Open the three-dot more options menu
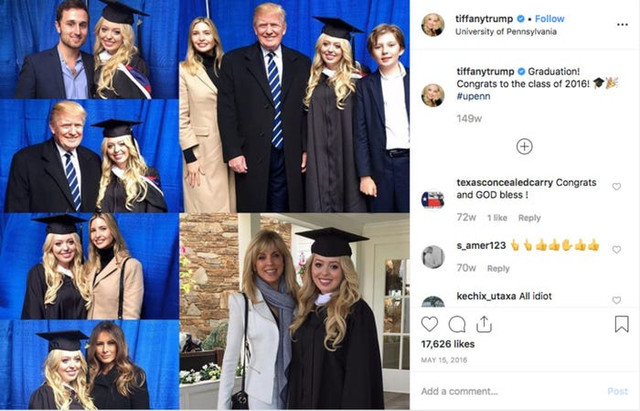This screenshot has width=640, height=411. (621, 25)
